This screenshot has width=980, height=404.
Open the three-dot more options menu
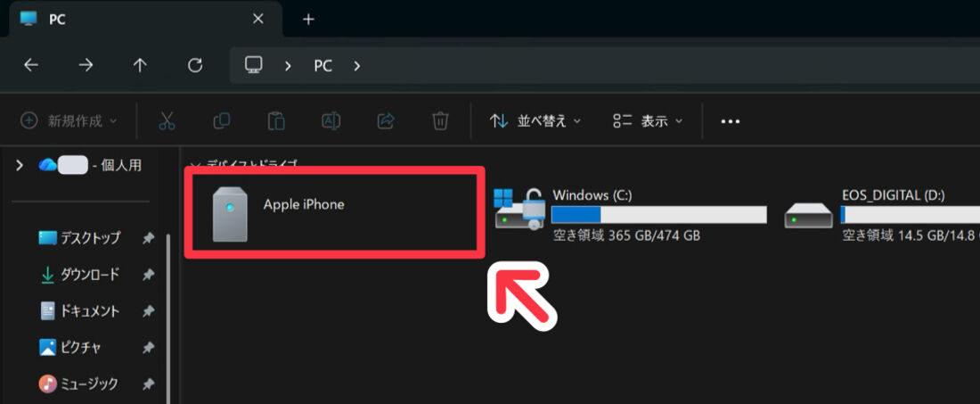click(x=730, y=121)
